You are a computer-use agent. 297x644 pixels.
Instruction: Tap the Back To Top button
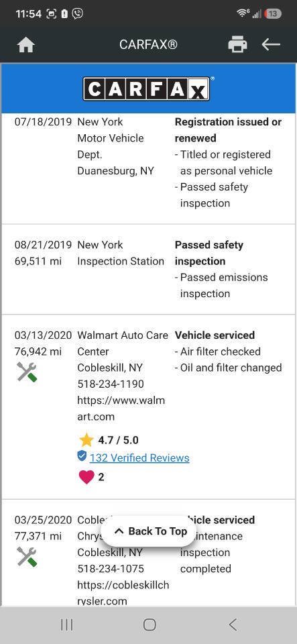149,531
